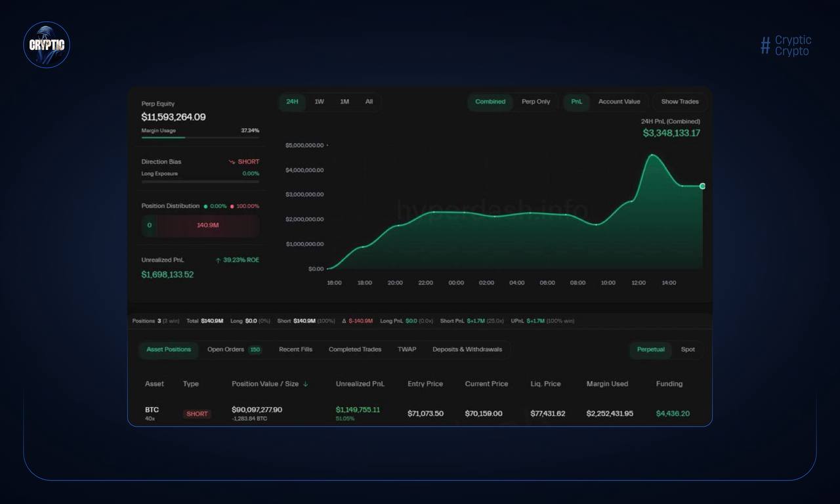Select the PnL chart mode
Image resolution: width=840 pixels, height=504 pixels.
(x=577, y=102)
